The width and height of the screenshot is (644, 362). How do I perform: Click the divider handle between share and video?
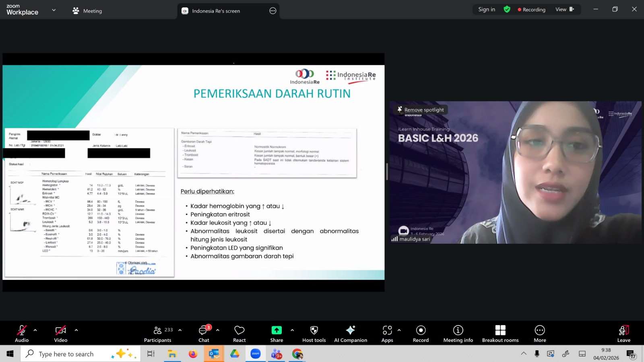click(387, 172)
